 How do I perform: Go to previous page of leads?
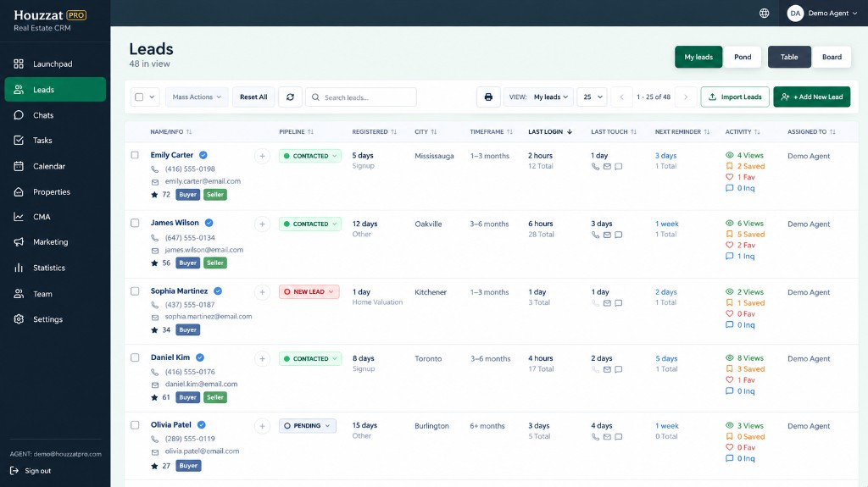tap(621, 97)
